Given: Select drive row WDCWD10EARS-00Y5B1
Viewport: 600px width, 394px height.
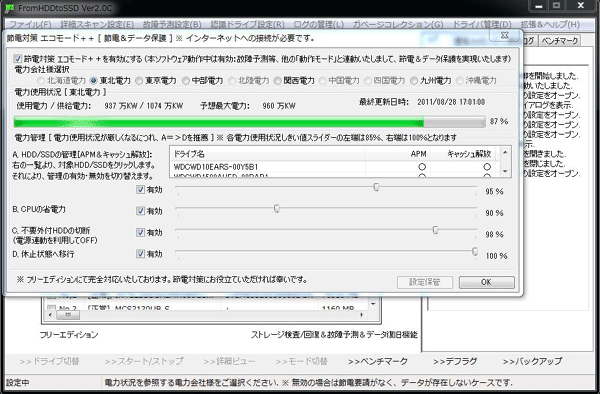Looking at the screenshot, I should 335,167.
